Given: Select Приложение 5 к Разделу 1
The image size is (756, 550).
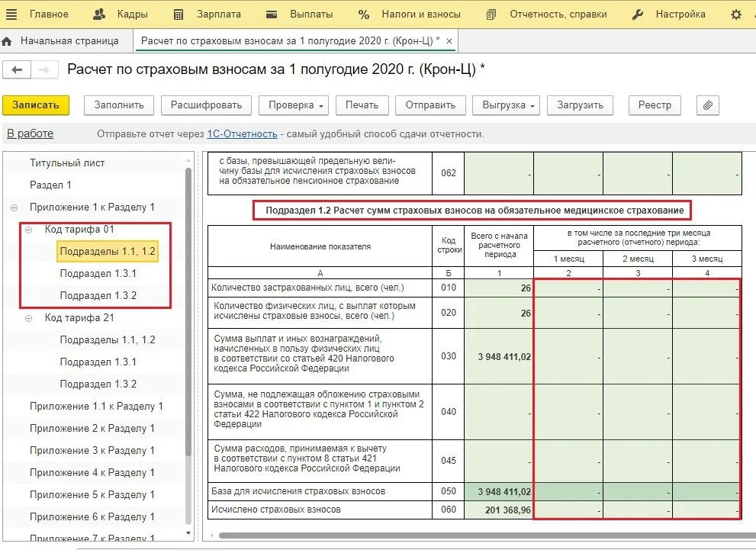Looking at the screenshot, I should (x=92, y=495).
